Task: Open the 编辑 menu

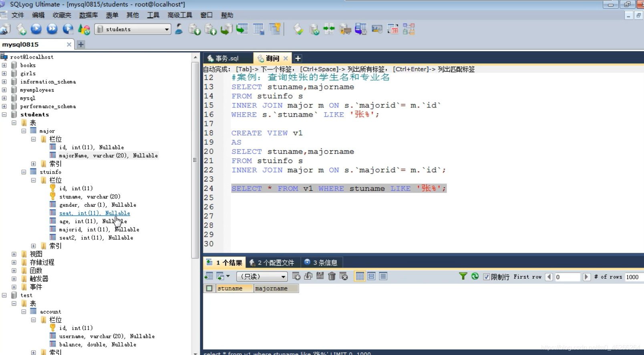Action: pyautogui.click(x=38, y=15)
